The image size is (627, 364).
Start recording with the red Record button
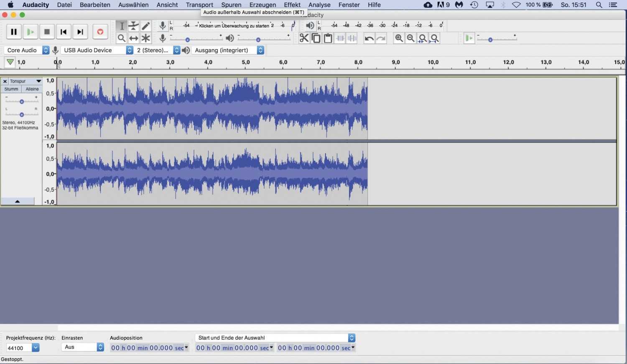pyautogui.click(x=100, y=32)
